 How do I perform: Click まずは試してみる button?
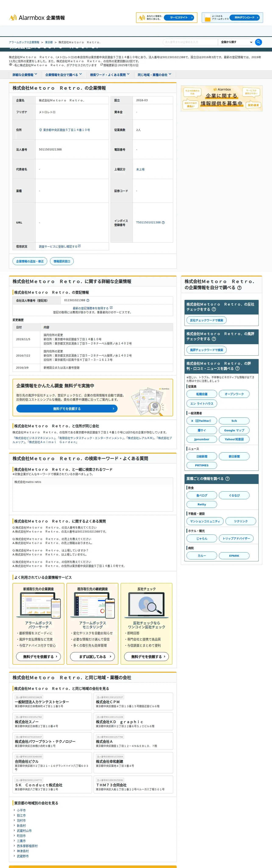click(x=93, y=657)
